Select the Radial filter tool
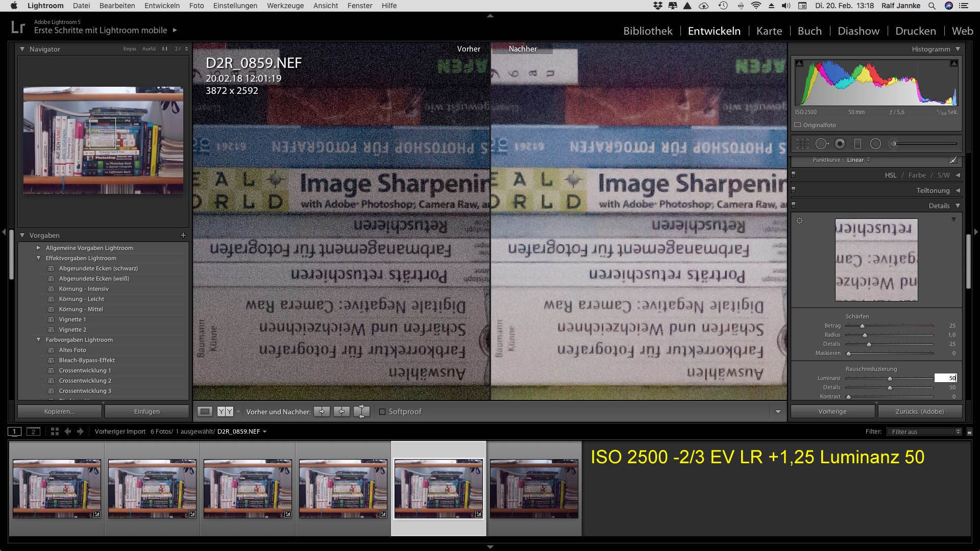This screenshot has width=980, height=551. click(875, 144)
